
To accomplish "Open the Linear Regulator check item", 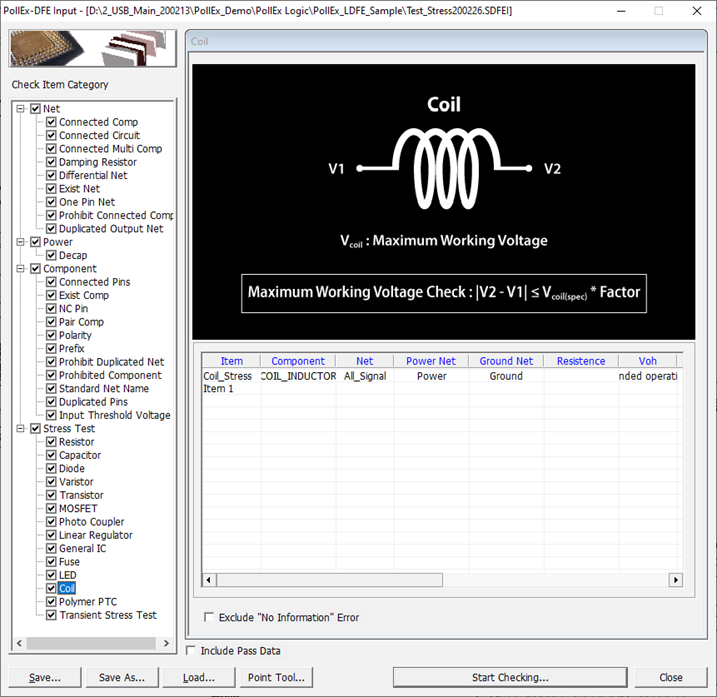I will click(x=95, y=535).
